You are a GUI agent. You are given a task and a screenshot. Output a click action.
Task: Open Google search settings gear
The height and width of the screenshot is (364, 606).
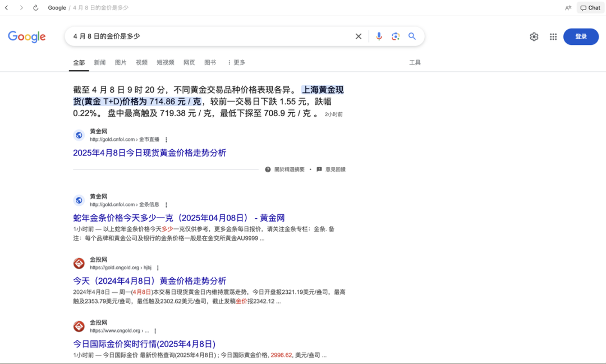(x=534, y=36)
